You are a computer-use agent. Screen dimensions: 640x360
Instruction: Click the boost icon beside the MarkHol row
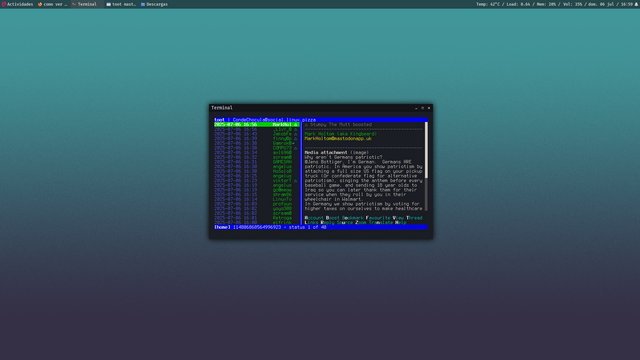[x=296, y=124]
